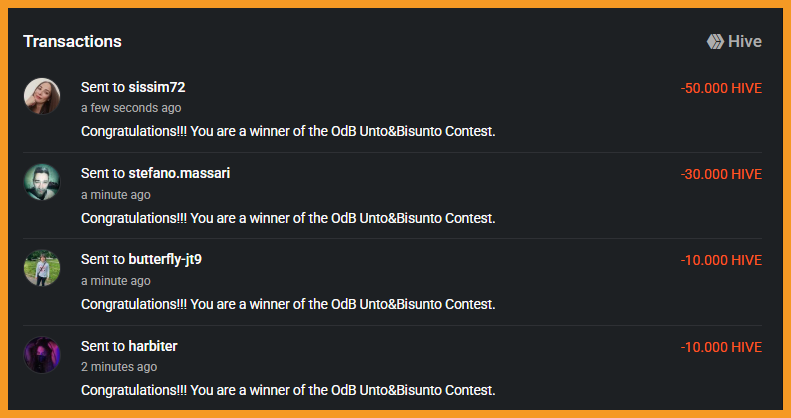Image resolution: width=791 pixels, height=418 pixels.
Task: Open stefano.massari's profile avatar
Action: [x=42, y=182]
